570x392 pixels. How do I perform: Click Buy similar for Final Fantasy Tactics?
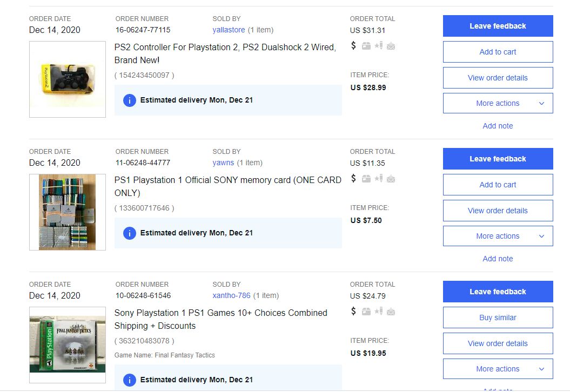click(x=498, y=317)
